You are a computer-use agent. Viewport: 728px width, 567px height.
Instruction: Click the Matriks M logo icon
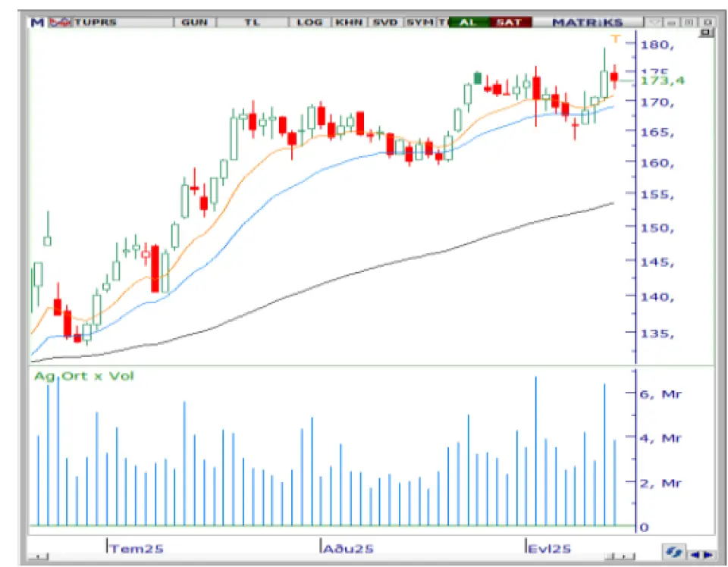(37, 22)
